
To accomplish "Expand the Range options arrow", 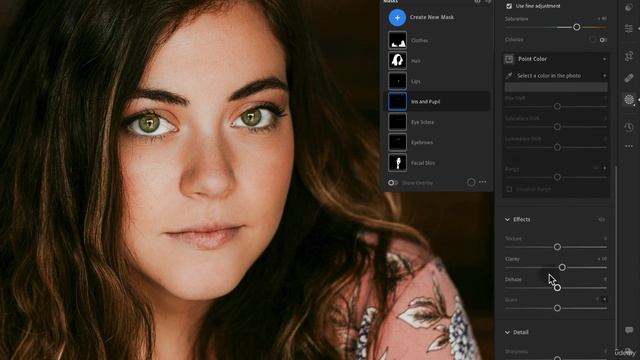I will click(604, 168).
